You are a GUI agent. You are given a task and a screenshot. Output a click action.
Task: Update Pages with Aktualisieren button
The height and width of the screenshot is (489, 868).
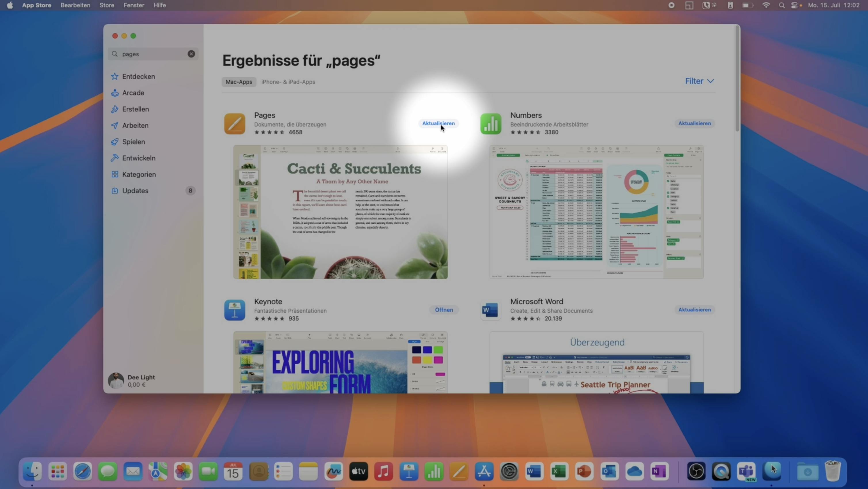(x=438, y=123)
